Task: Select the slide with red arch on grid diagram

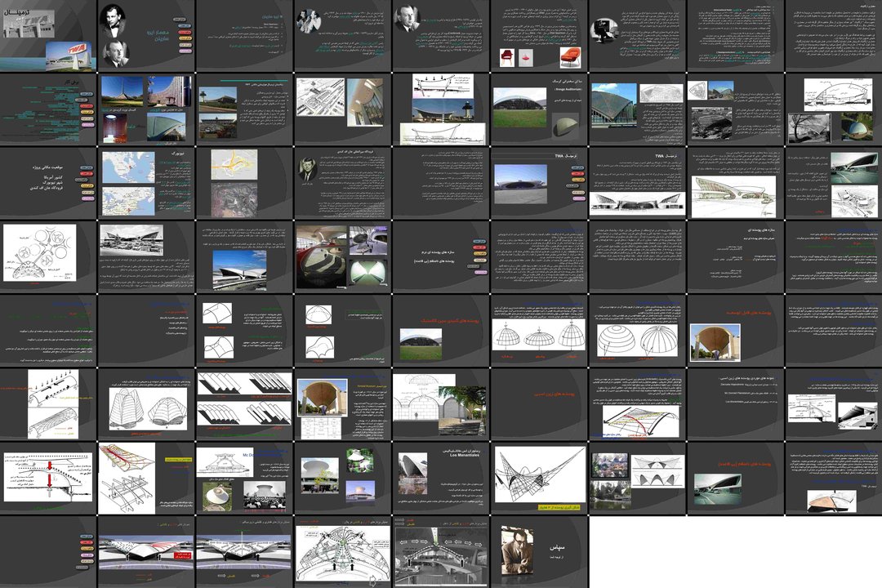Action: point(637,404)
